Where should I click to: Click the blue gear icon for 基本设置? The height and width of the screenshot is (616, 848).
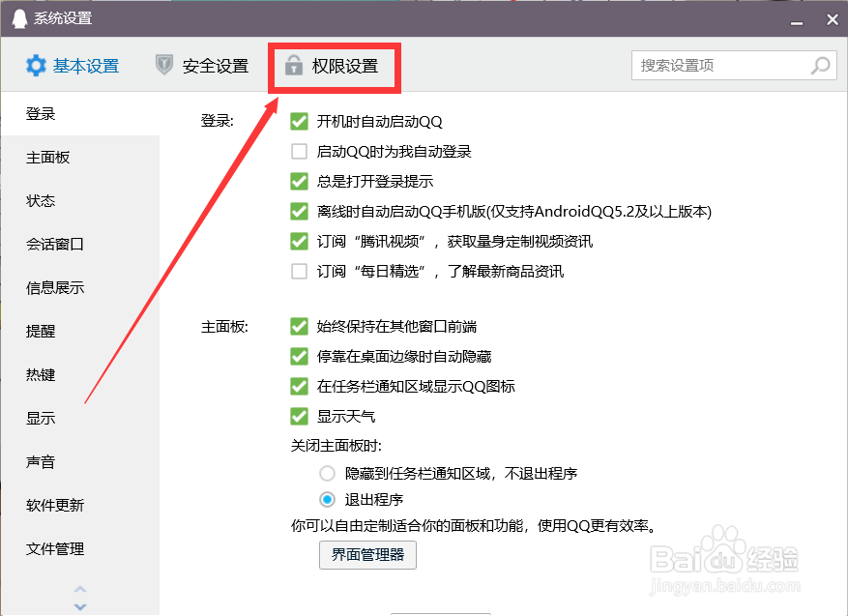(36, 66)
